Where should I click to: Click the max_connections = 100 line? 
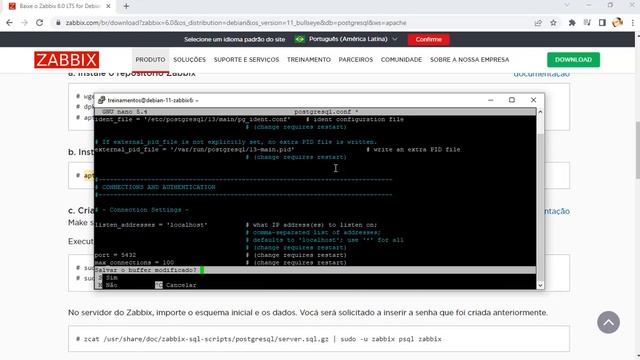134,262
